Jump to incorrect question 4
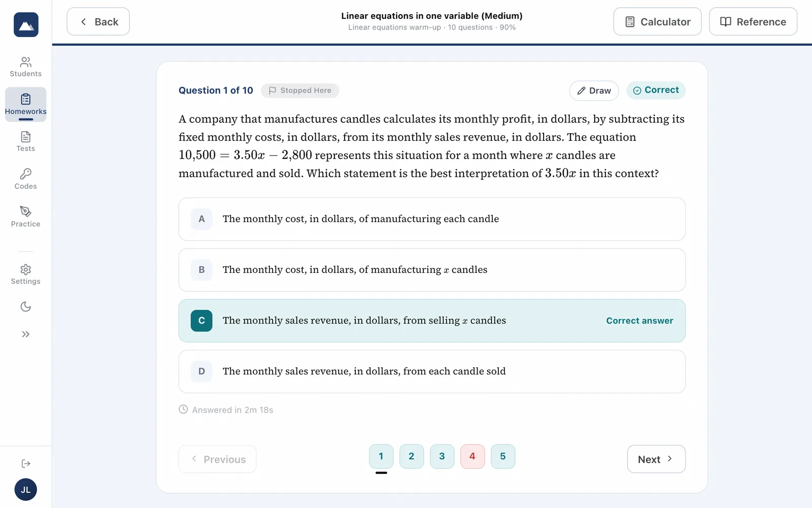Viewport: 812px width, 508px height. point(472,456)
